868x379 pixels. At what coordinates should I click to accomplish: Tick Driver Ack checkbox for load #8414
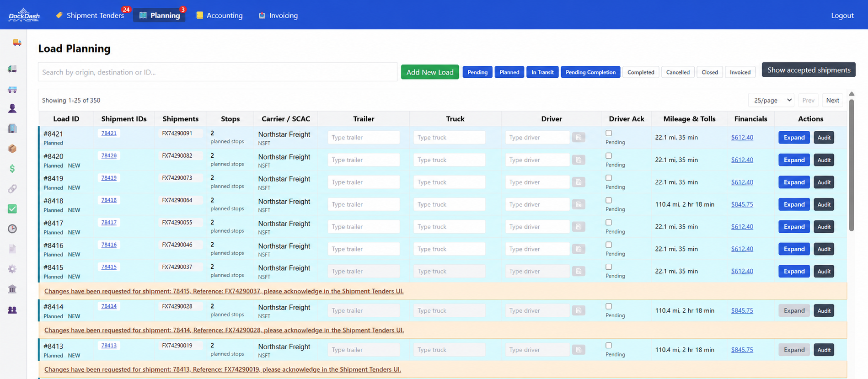point(609,306)
